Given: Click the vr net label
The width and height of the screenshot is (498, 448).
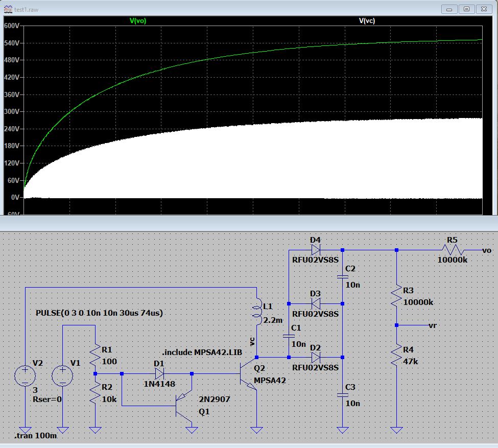Looking at the screenshot, I should coord(433,325).
